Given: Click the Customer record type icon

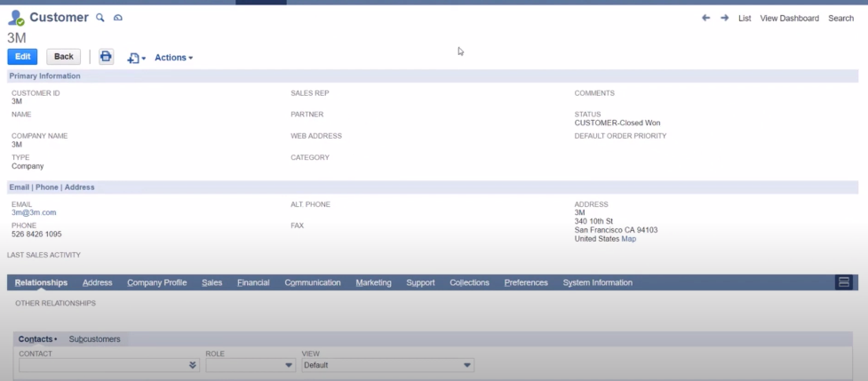Looking at the screenshot, I should (x=16, y=18).
